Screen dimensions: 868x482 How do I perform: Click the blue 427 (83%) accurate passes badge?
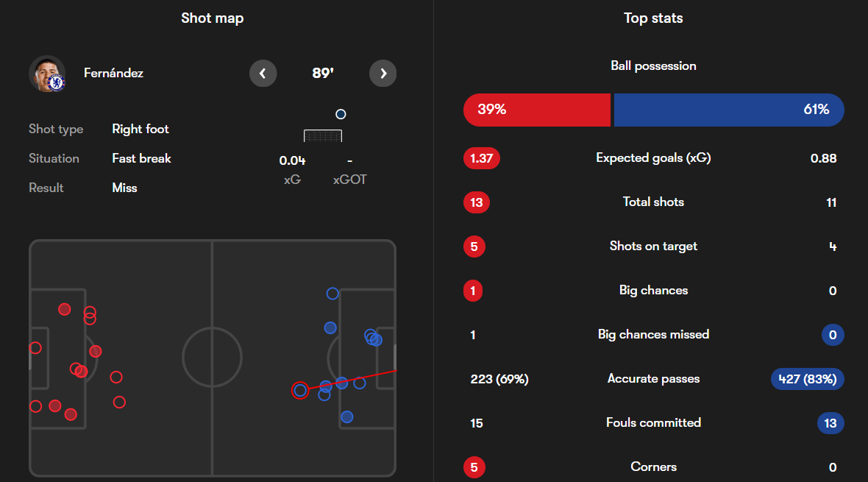[807, 379]
